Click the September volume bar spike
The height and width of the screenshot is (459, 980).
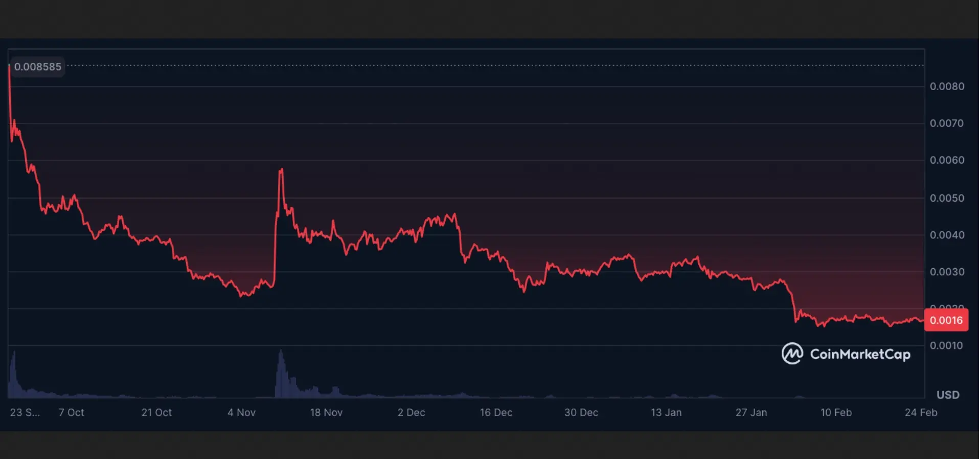14,374
